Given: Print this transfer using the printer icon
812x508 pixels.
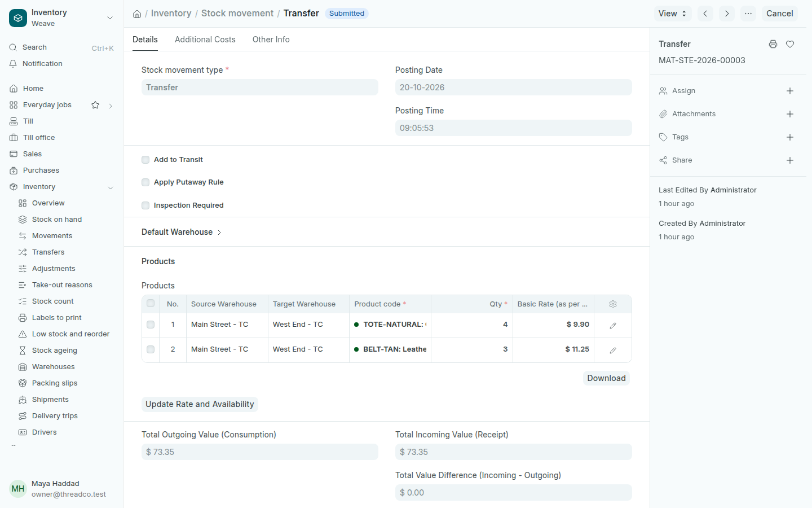Looking at the screenshot, I should tap(773, 44).
